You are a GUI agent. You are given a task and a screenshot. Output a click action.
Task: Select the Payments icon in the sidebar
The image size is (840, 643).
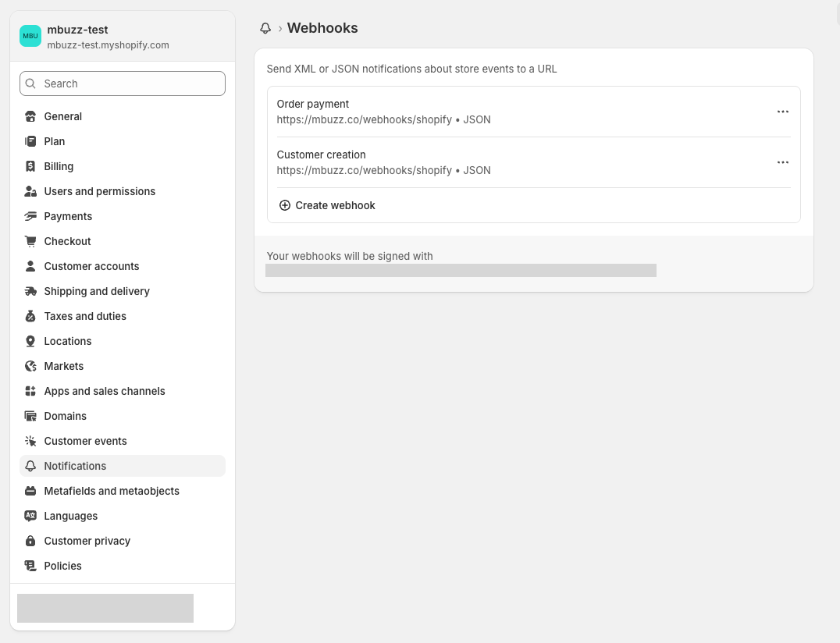[30, 216]
